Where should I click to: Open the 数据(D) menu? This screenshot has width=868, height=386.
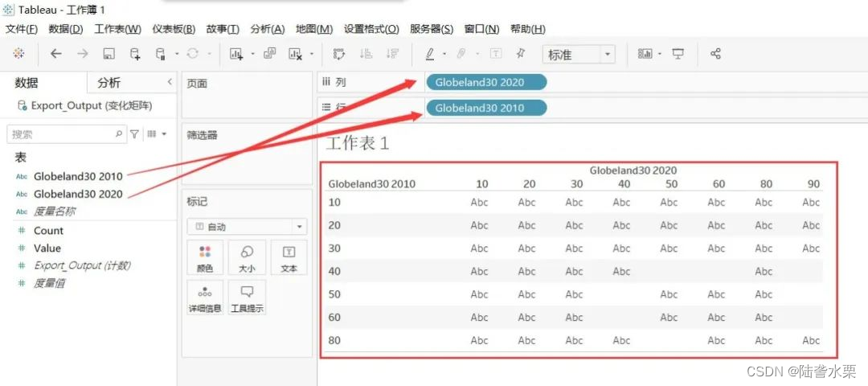pyautogui.click(x=66, y=29)
